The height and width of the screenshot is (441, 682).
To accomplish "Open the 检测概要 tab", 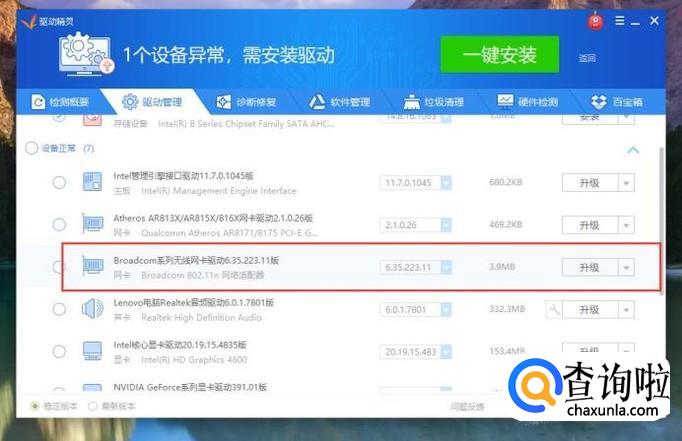I will click(60, 102).
